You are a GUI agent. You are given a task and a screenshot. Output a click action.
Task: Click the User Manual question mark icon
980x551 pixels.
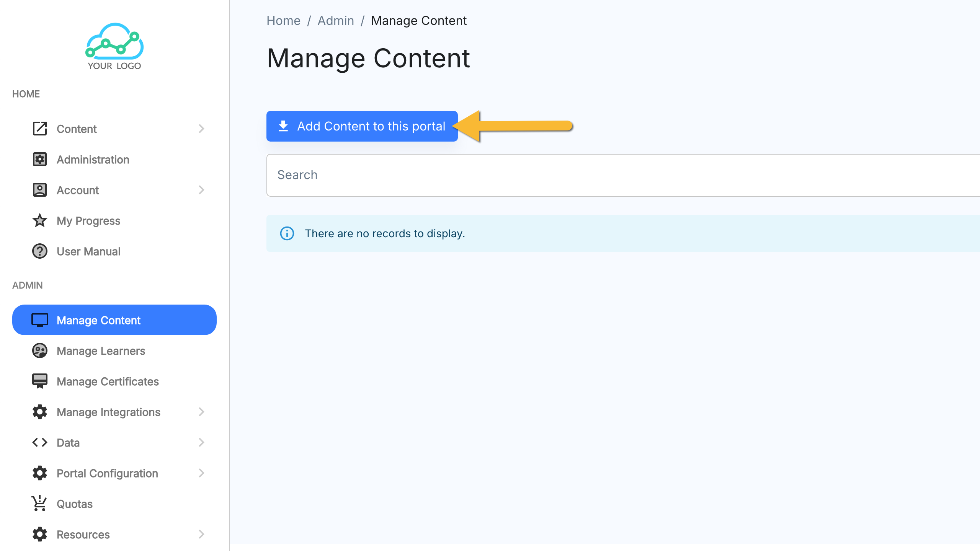point(39,251)
